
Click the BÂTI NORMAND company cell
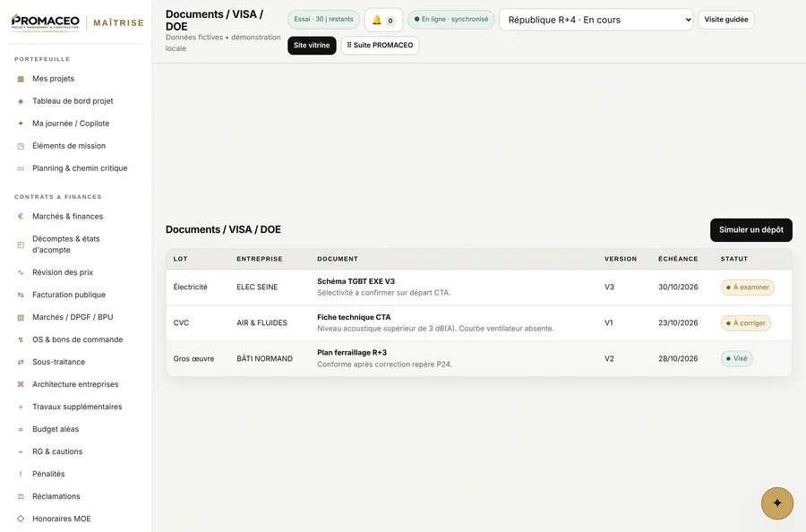[264, 359]
